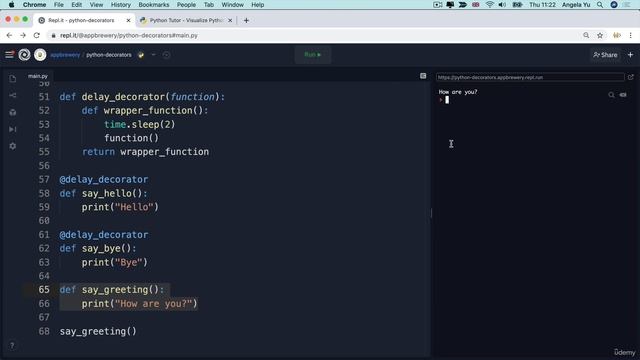Viewport: 640px width, 360px height.
Task: Click def say_greeting() on line 65
Action: pyautogui.click(x=112, y=290)
